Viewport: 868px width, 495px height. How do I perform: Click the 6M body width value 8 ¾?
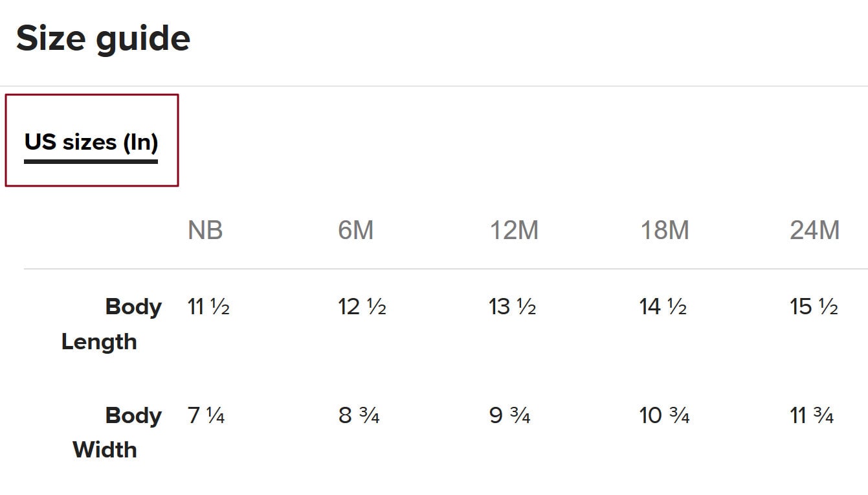[359, 415]
